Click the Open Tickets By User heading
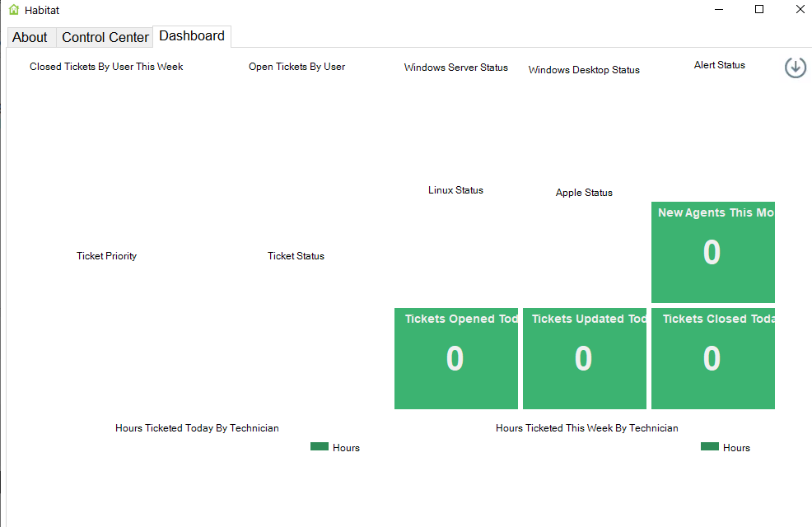The width and height of the screenshot is (812, 527). [x=296, y=67]
